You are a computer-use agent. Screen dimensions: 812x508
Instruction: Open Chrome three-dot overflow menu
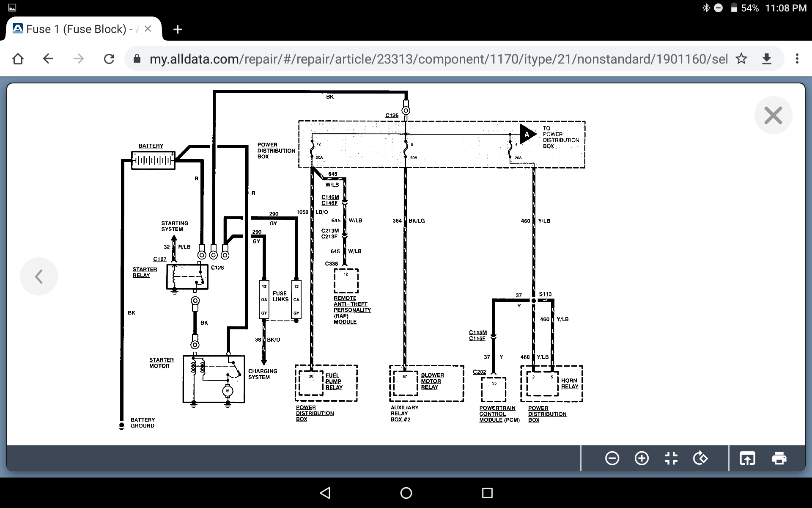click(797, 59)
